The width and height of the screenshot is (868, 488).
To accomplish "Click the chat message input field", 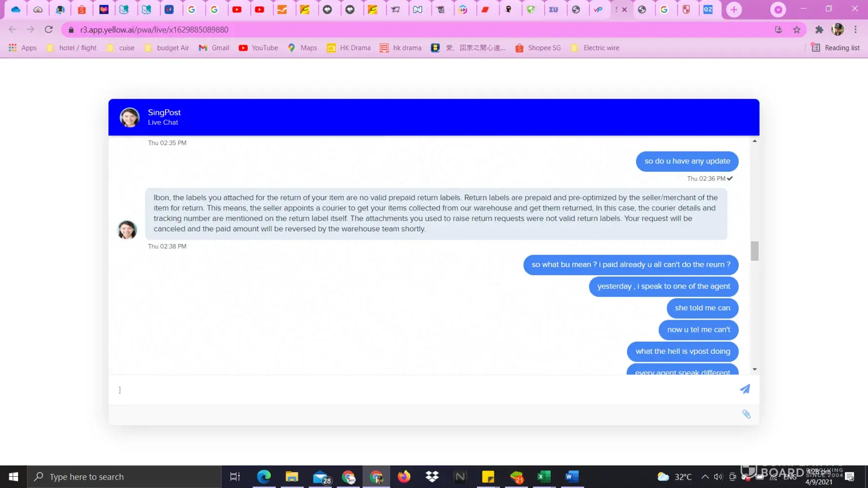I will tap(425, 389).
